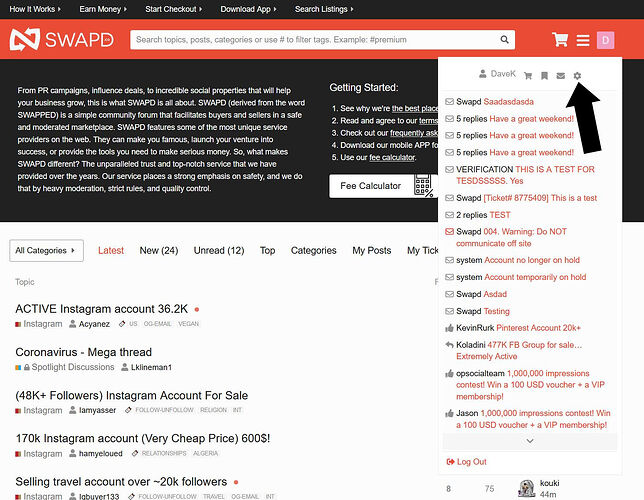Viewport: 644px width, 500px height.
Task: Click VEGAN tag on first topic
Action: (189, 324)
